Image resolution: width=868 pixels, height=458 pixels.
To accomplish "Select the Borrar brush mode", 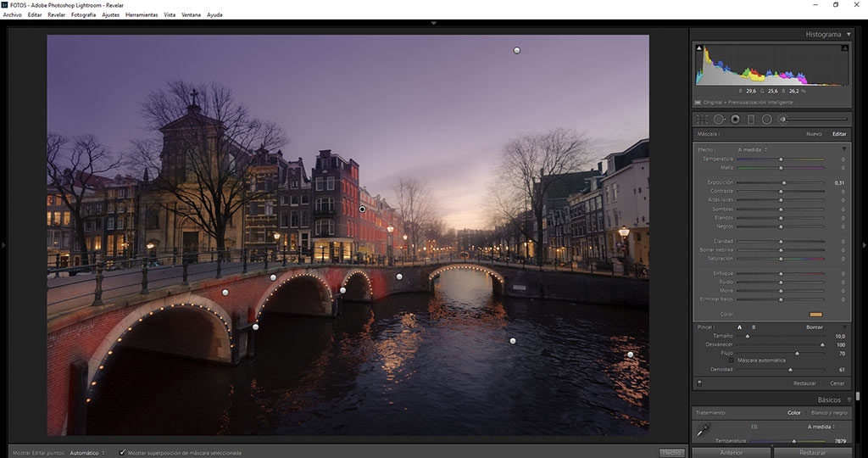I will pyautogui.click(x=814, y=327).
